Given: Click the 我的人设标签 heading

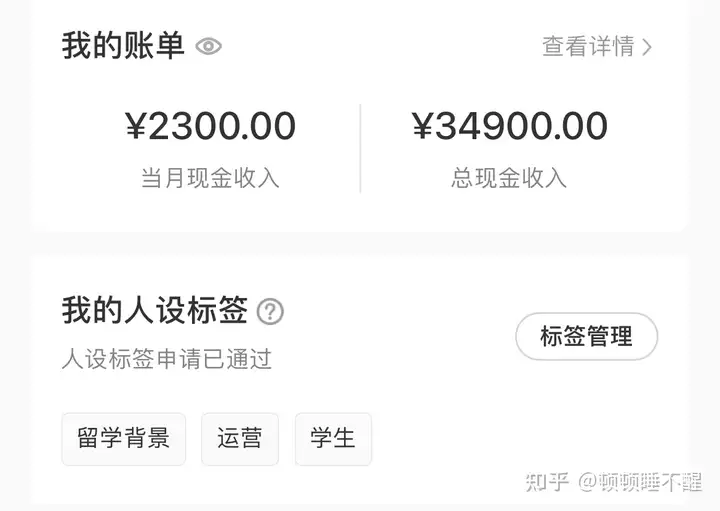Looking at the screenshot, I should (x=155, y=311).
